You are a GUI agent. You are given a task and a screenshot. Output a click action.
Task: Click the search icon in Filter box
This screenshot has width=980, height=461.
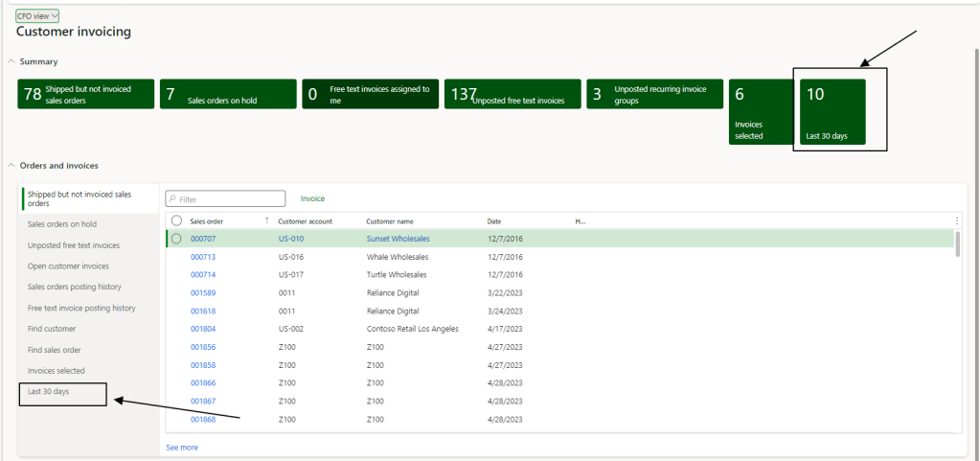[172, 199]
